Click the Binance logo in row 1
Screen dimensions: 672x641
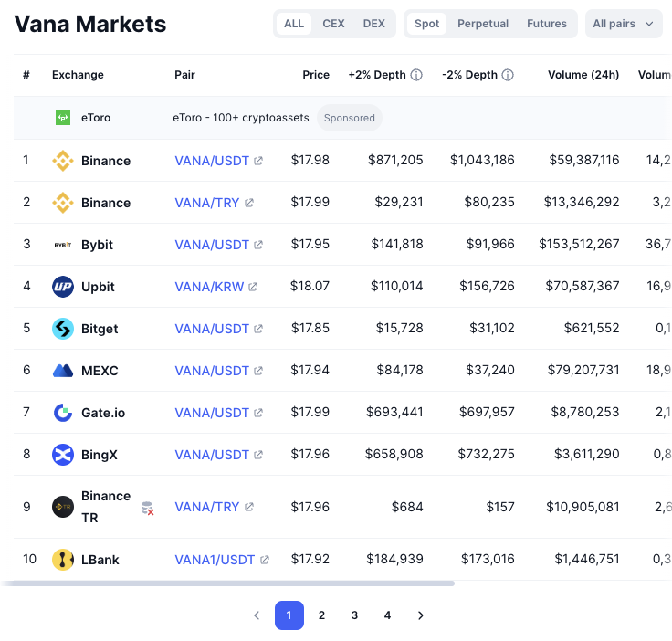tap(62, 161)
